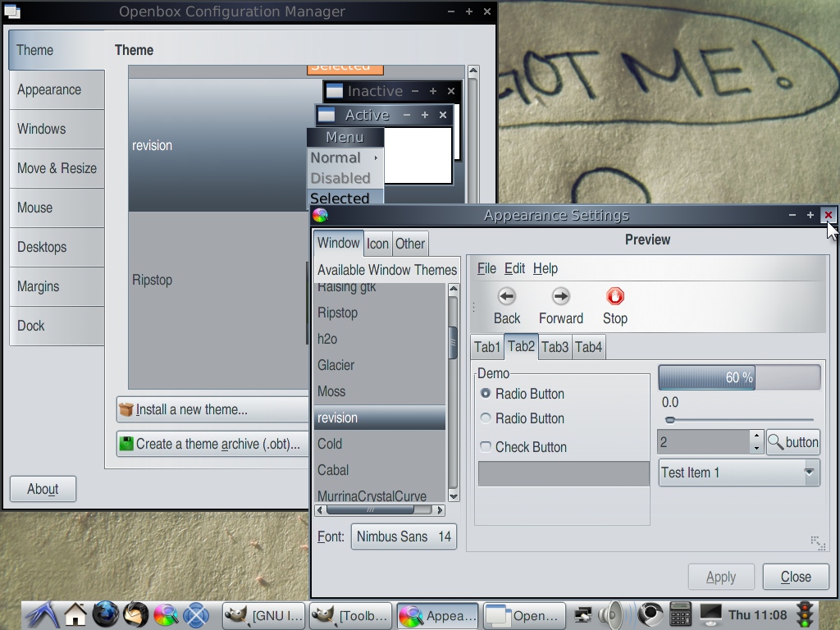The image size is (840, 630).
Task: Select the Cabal window theme
Action: (x=379, y=470)
